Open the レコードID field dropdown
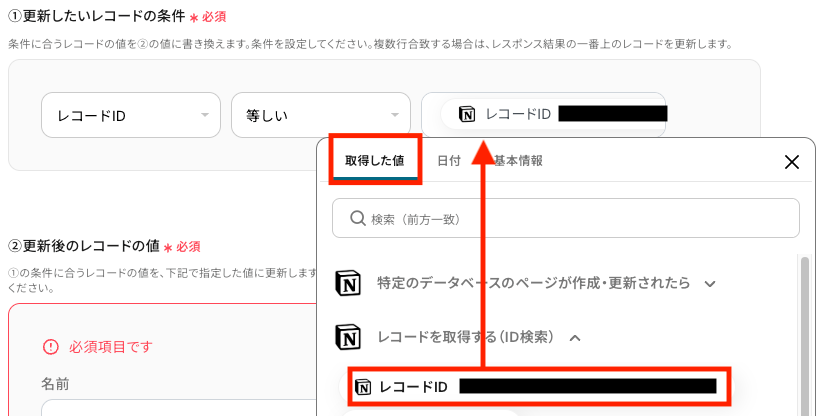The width and height of the screenshot is (825, 416). click(130, 115)
